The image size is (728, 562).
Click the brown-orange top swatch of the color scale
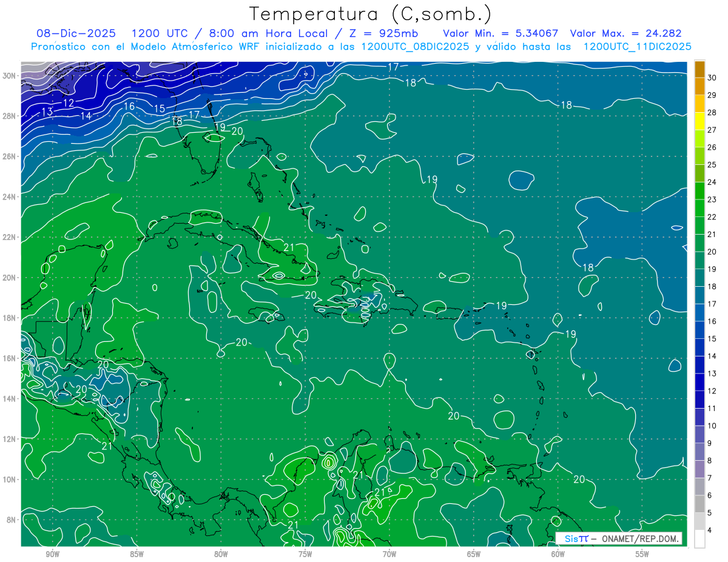click(699, 69)
